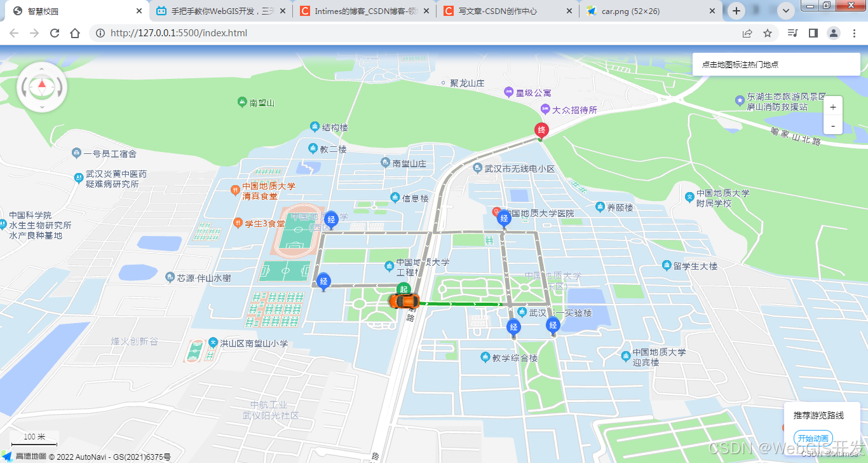Click the 南望山庄 POI icon
Screen dimensions: 868x463
pos(385,163)
